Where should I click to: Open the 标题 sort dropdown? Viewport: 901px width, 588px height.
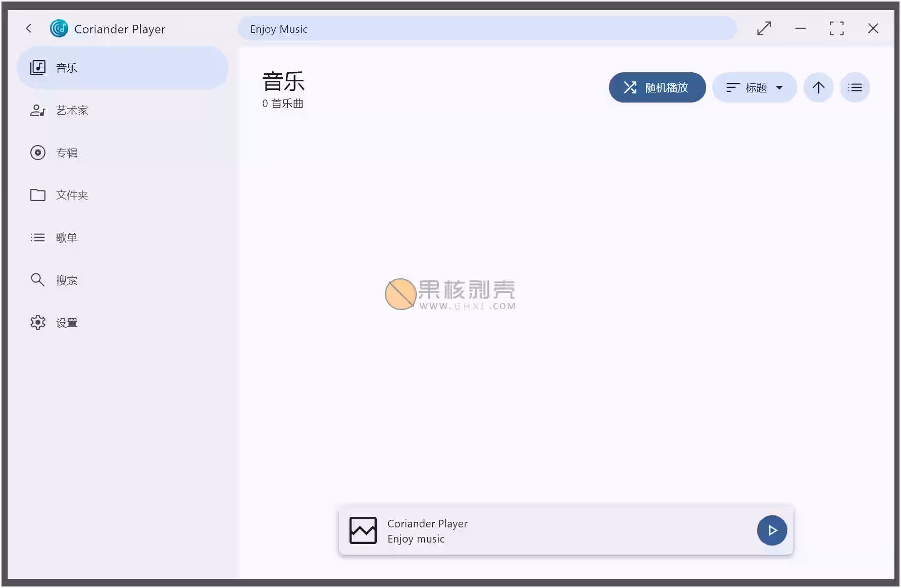pyautogui.click(x=755, y=87)
